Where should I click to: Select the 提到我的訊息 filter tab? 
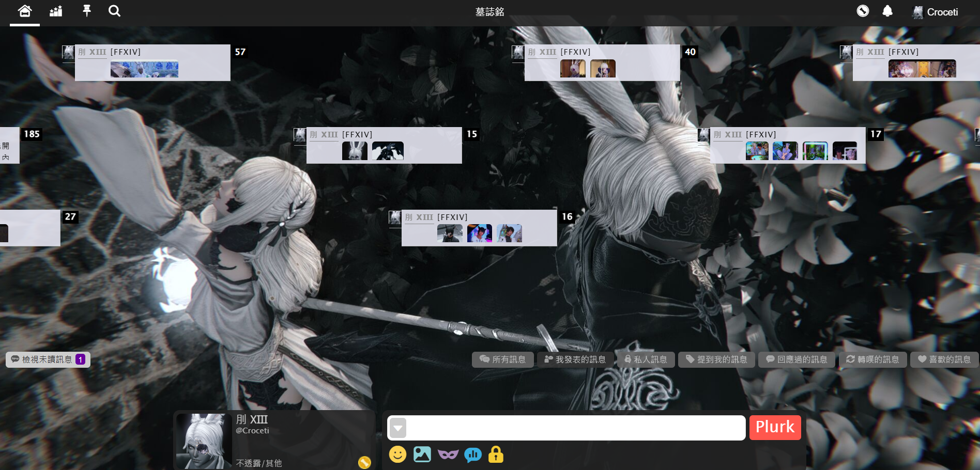716,359
